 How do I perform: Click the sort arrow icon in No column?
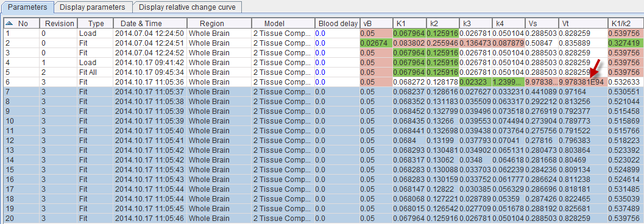(9, 23)
